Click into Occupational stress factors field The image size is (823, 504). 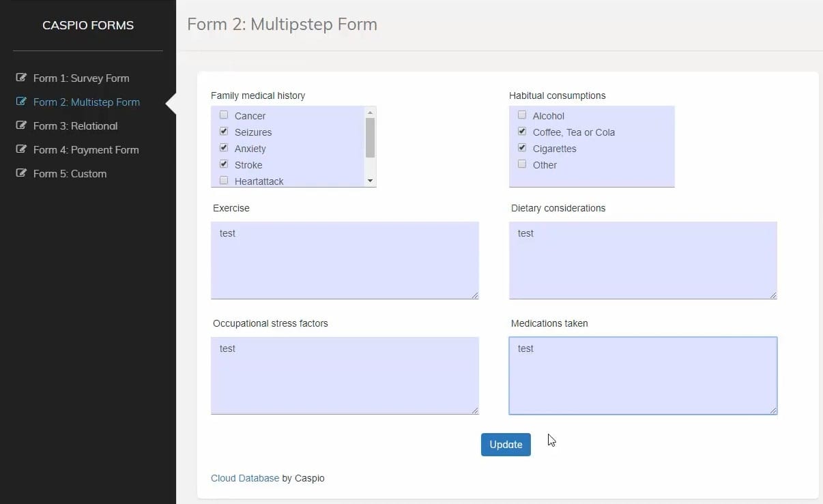pos(345,375)
